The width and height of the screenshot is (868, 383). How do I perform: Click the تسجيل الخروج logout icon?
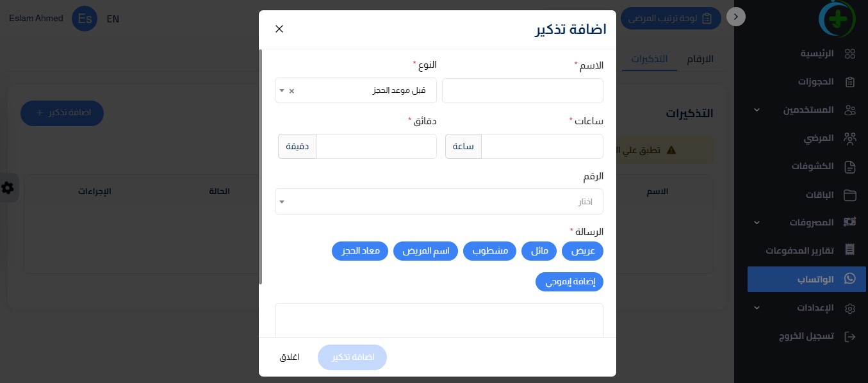(x=850, y=336)
